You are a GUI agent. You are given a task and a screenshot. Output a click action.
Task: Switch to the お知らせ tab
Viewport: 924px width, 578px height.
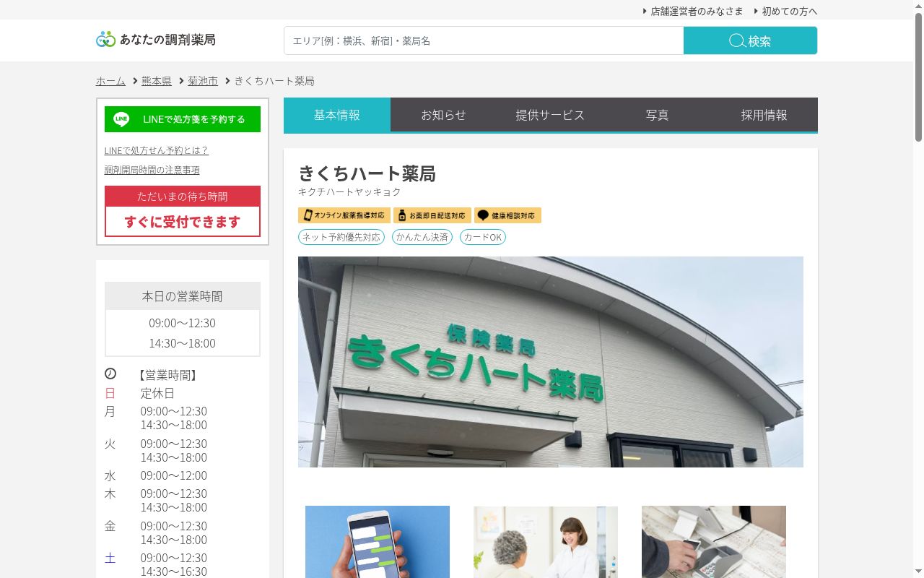tap(443, 115)
